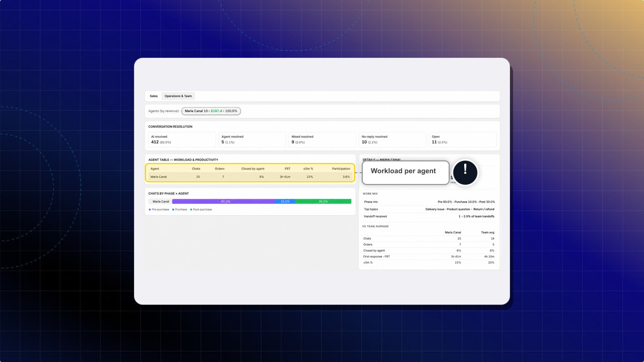Click the Phase mix row label

[371, 202]
